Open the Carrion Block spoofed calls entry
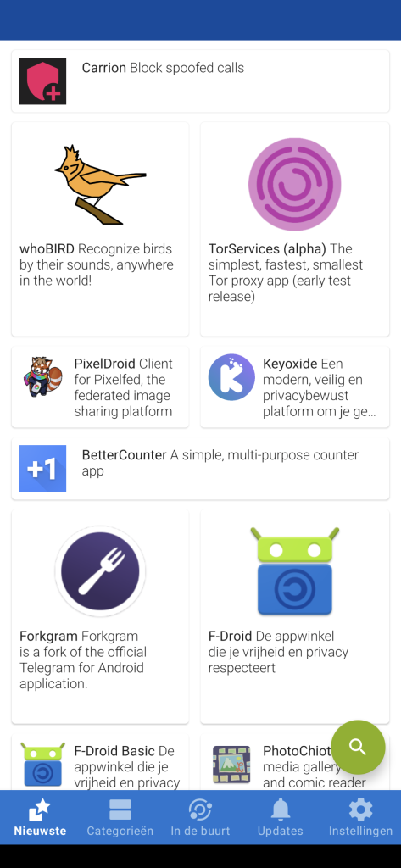The width and height of the screenshot is (401, 868). click(200, 81)
